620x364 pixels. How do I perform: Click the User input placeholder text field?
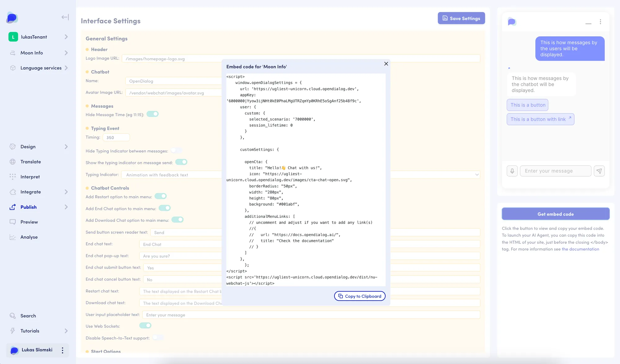coord(311,315)
